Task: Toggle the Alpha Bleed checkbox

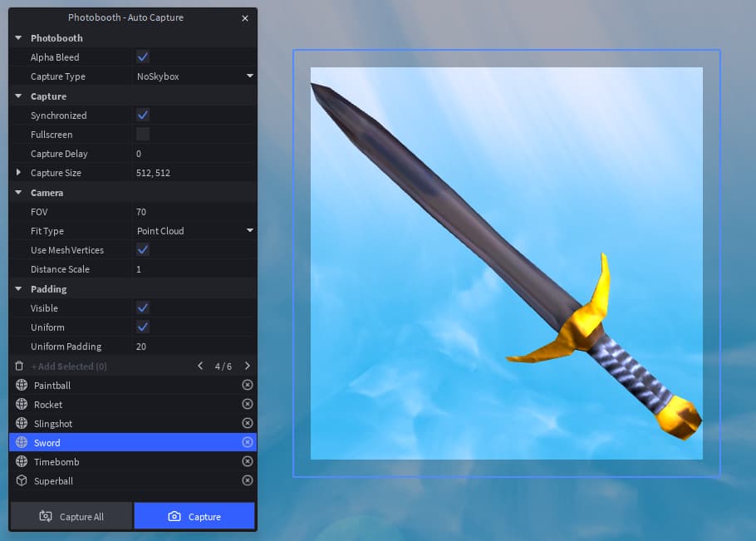Action: (143, 57)
